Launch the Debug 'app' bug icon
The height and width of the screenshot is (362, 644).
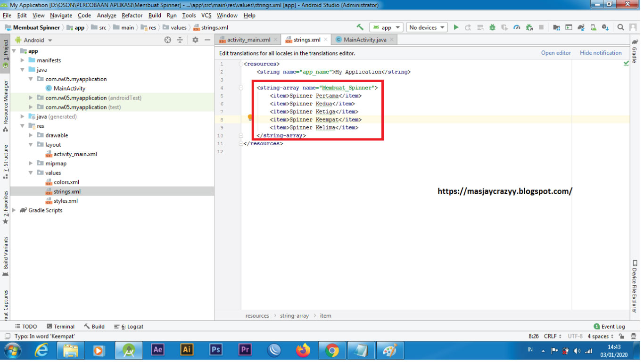point(493,27)
